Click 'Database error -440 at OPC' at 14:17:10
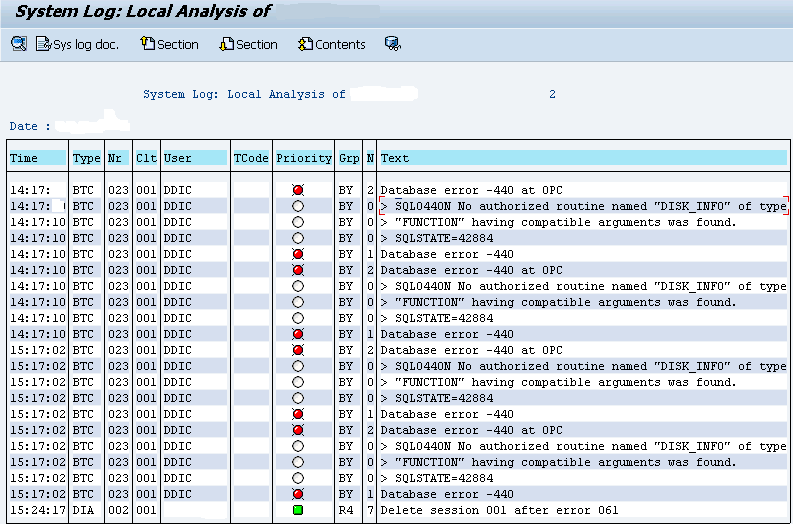793x524 pixels. pyautogui.click(x=471, y=270)
